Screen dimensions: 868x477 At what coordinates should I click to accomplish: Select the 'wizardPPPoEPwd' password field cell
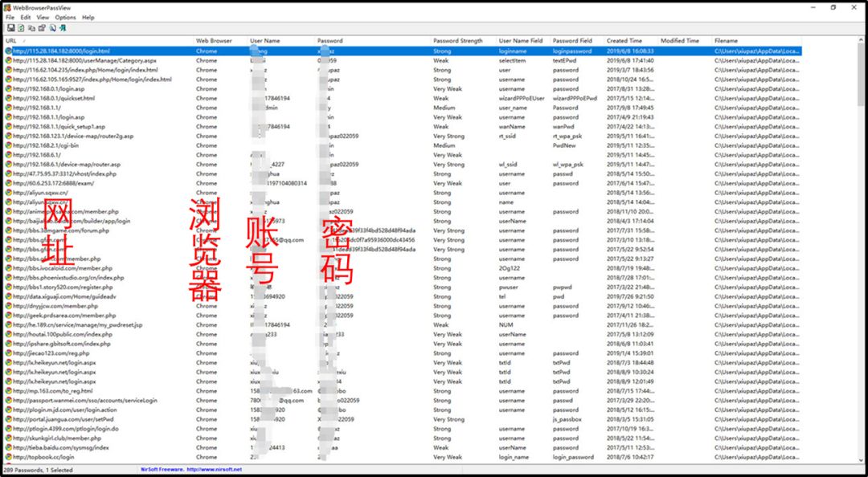point(575,98)
